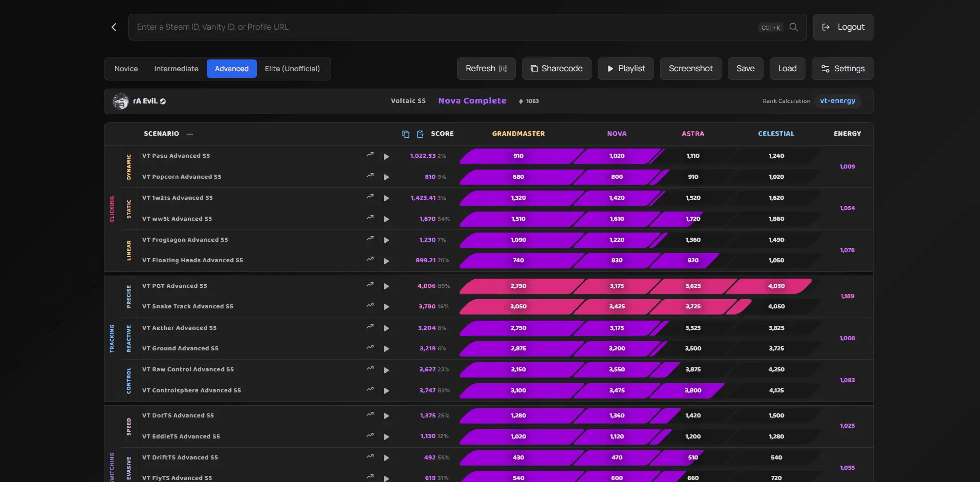
Task: Collapse the scenario list with the minus control
Action: 189,134
